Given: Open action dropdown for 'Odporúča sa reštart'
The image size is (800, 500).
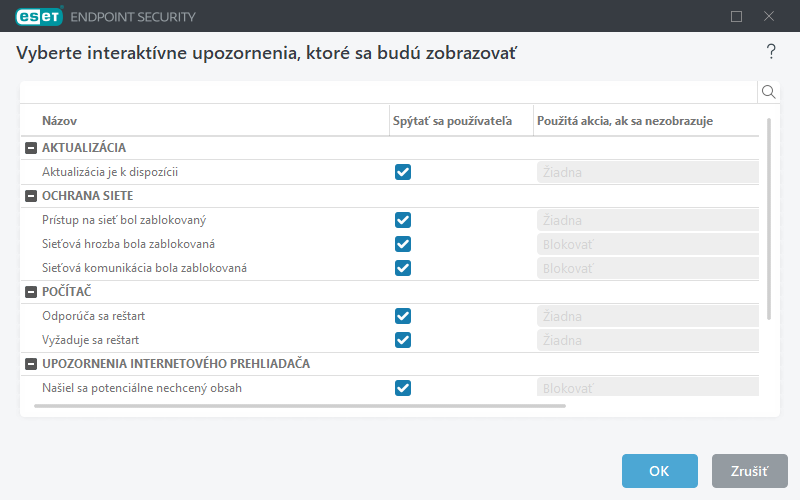Looking at the screenshot, I should click(647, 316).
